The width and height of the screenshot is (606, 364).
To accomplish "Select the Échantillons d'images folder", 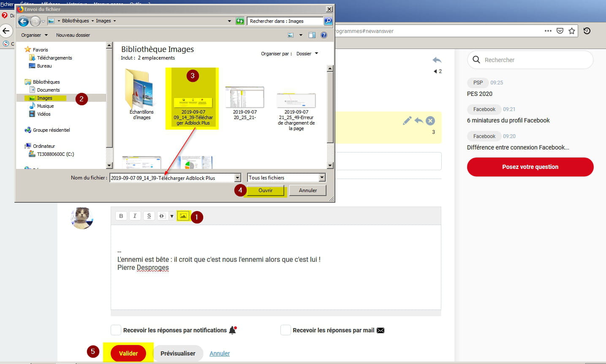I will 141,94.
